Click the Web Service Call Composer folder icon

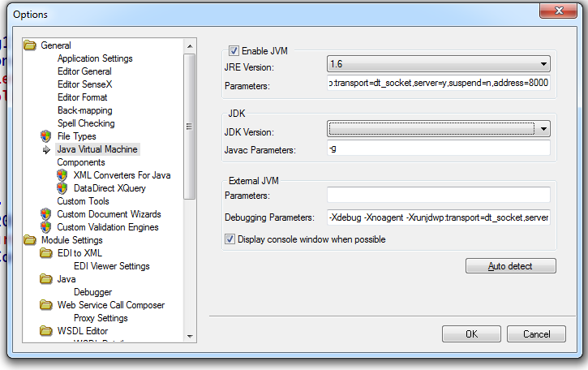[x=46, y=305]
